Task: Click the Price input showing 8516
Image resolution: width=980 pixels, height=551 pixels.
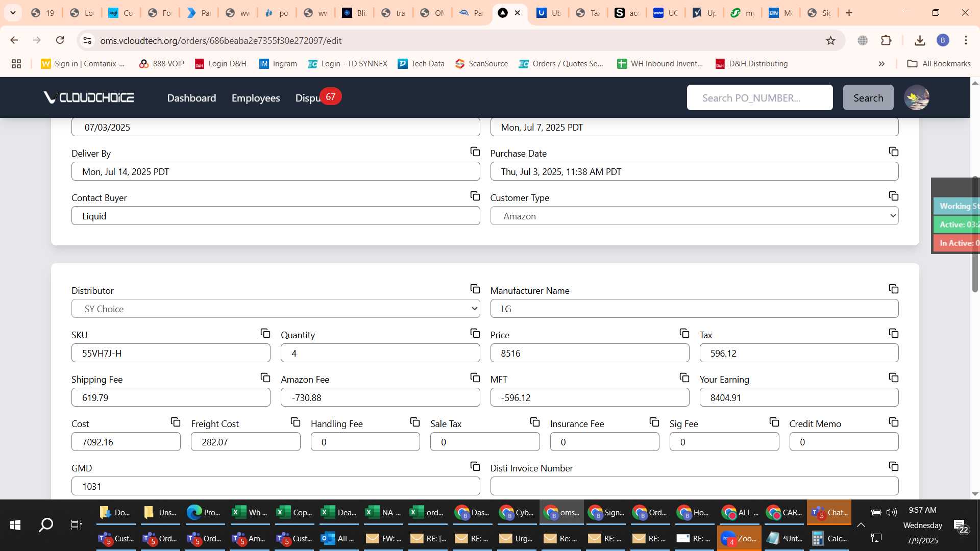Action: point(590,353)
